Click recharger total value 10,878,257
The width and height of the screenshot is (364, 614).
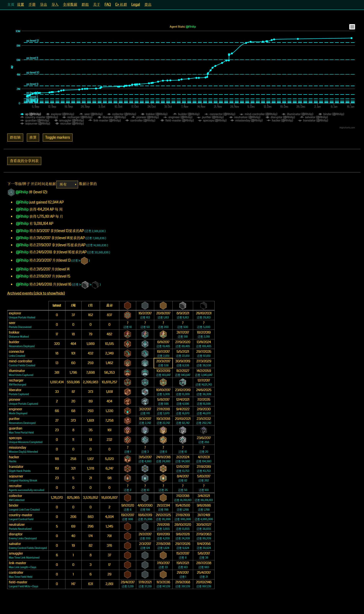tap(109, 382)
